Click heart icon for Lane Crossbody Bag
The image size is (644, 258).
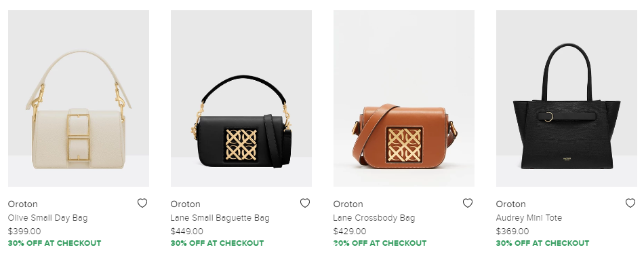(x=467, y=203)
